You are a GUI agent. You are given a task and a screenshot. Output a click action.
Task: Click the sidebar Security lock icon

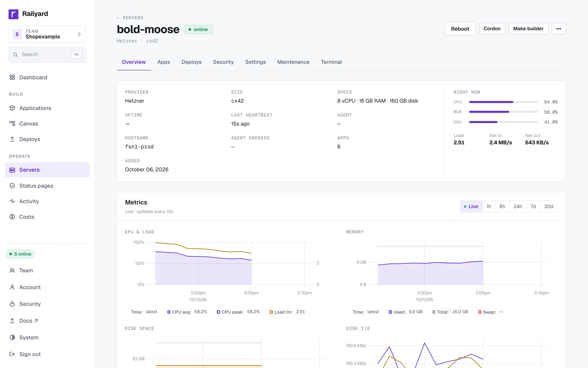(x=12, y=304)
